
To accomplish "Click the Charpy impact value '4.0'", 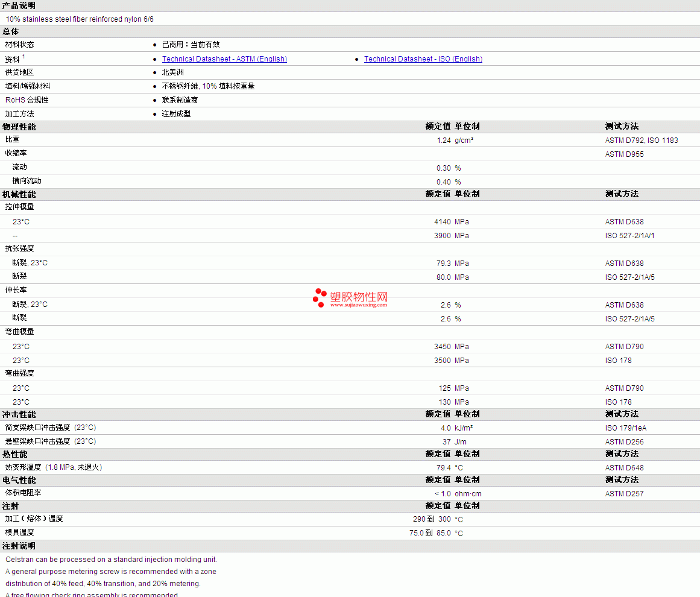I will [x=446, y=428].
